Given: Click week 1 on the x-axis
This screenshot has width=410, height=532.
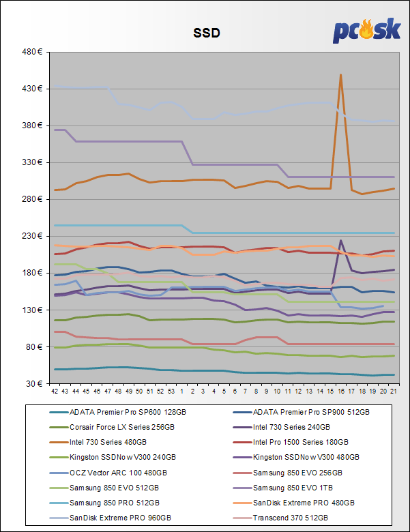Looking at the screenshot, I should 182,391.
